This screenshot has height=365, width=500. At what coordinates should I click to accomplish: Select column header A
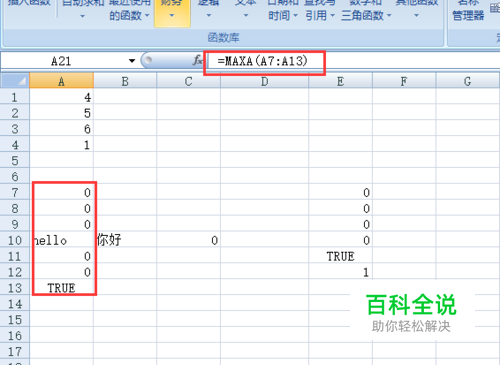coord(61,81)
